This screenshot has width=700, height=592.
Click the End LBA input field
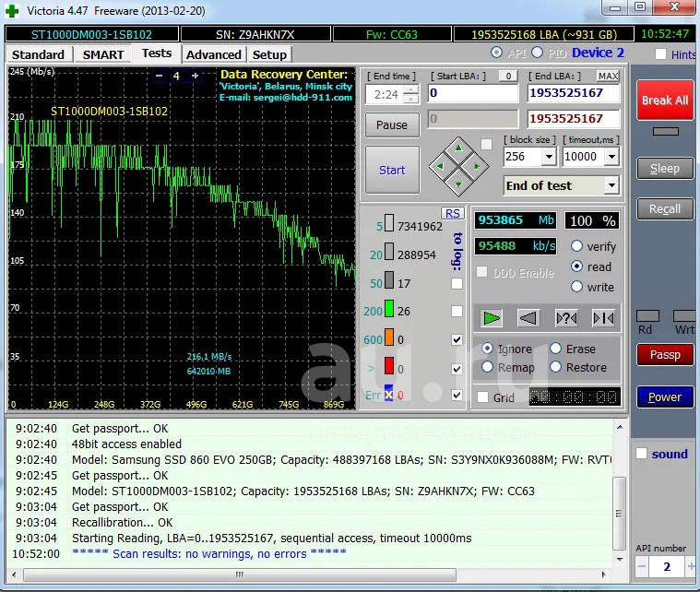tap(574, 93)
